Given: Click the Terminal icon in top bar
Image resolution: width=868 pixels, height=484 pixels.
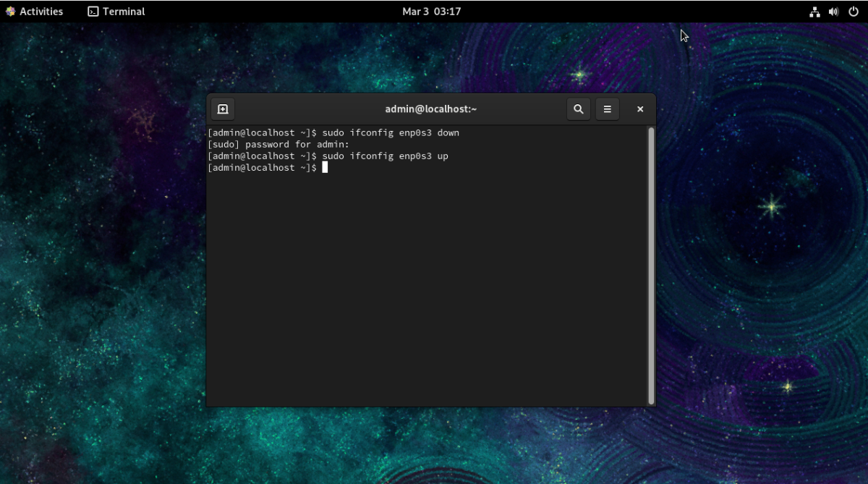Looking at the screenshot, I should pyautogui.click(x=93, y=12).
